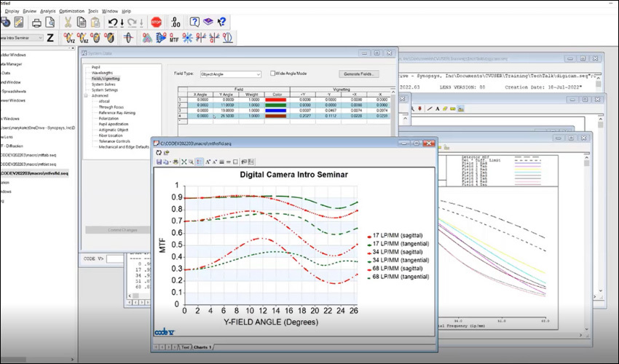This screenshot has width=619, height=364.
Task: Click the blue color swatch for field 3
Action: click(x=276, y=110)
